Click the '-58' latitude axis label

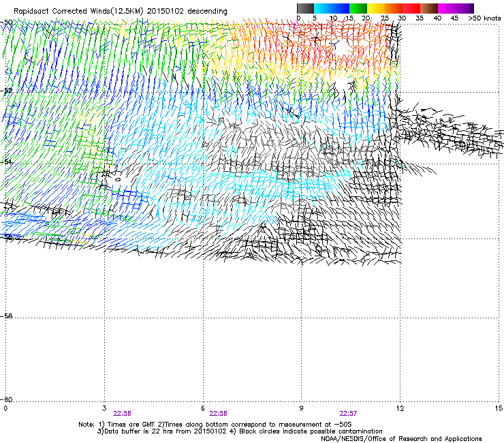6,316
